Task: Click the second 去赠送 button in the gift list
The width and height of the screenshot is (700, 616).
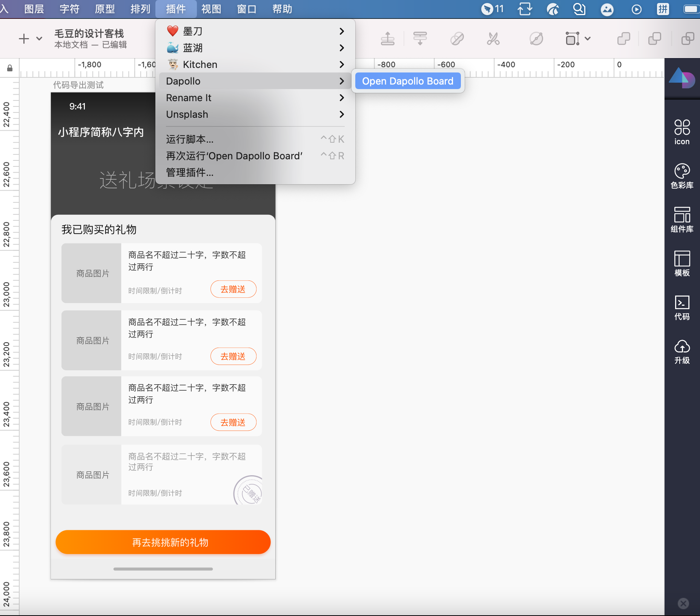Action: pos(233,356)
